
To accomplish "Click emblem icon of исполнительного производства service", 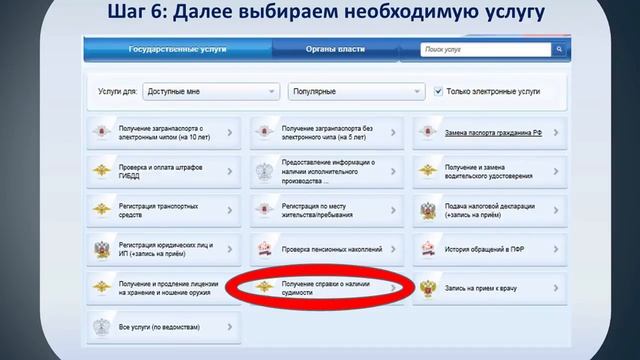I will point(264,171).
